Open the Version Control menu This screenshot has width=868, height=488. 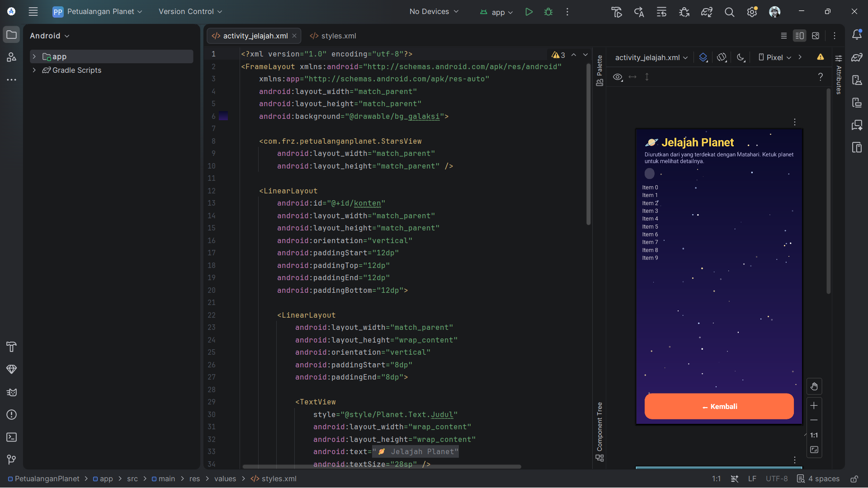click(x=190, y=12)
